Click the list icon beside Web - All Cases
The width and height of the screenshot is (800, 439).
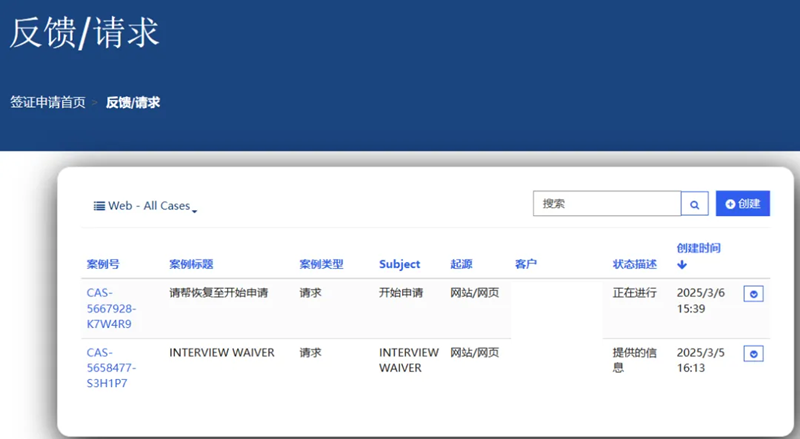[x=99, y=206]
